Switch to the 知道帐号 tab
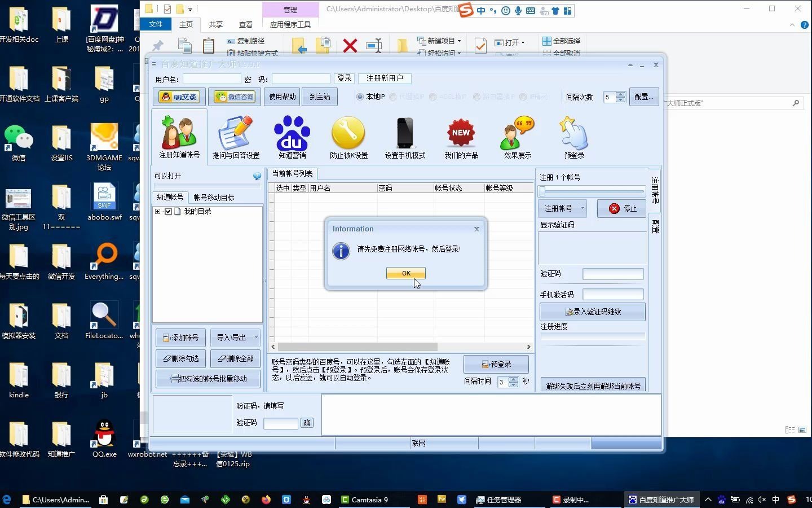The width and height of the screenshot is (812, 508). coord(170,197)
